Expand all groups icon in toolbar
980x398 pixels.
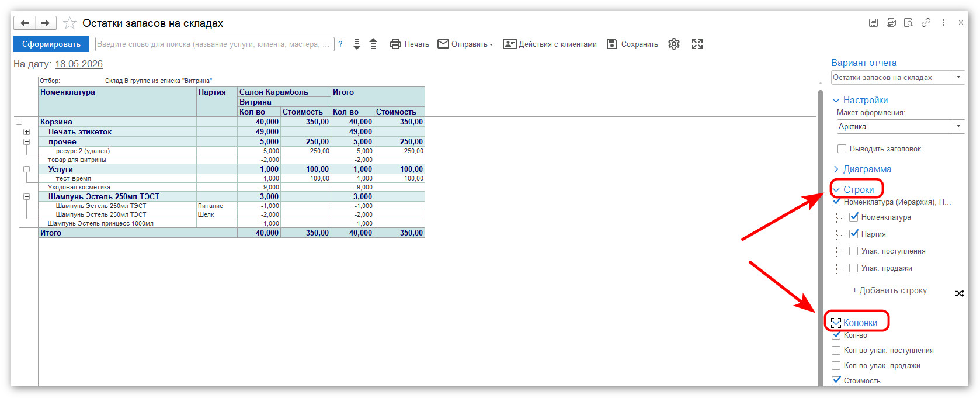(x=357, y=44)
